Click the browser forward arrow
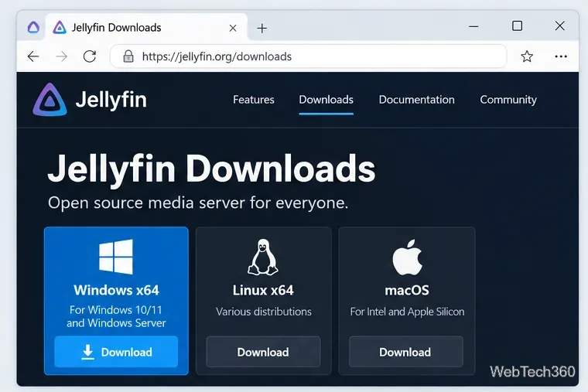The height and width of the screenshot is (392, 588). [x=61, y=56]
